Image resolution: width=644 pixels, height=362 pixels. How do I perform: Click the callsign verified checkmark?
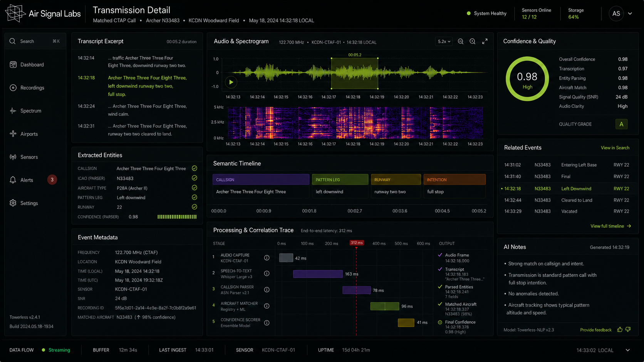tap(195, 168)
